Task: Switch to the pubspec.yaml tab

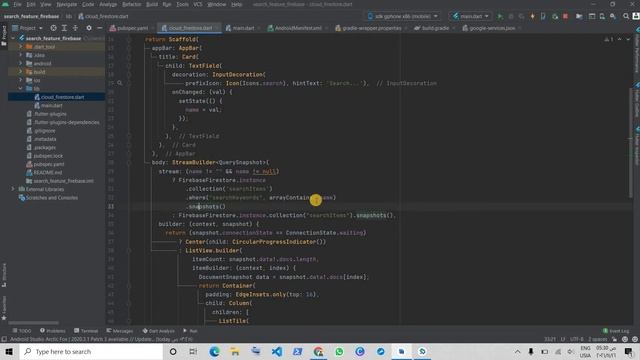Action: pyautogui.click(x=129, y=28)
